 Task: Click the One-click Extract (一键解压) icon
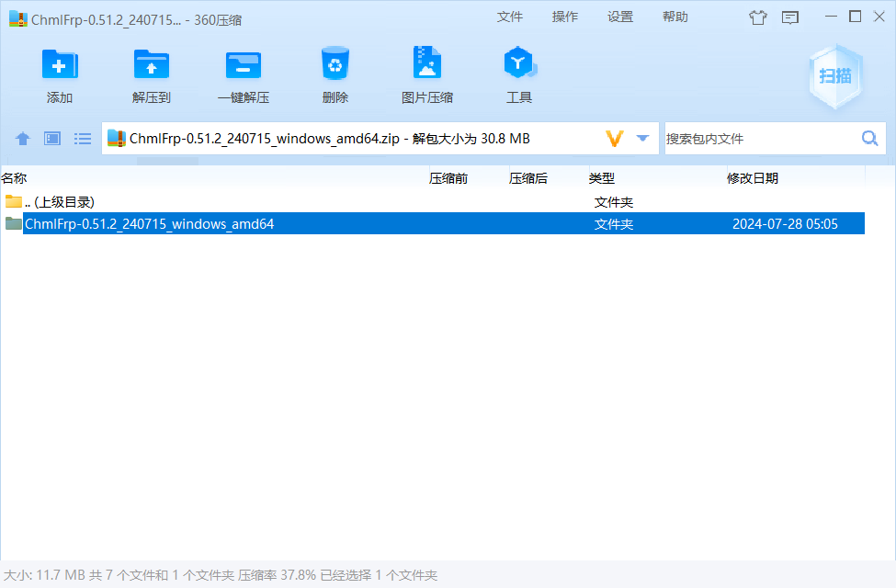(x=244, y=65)
